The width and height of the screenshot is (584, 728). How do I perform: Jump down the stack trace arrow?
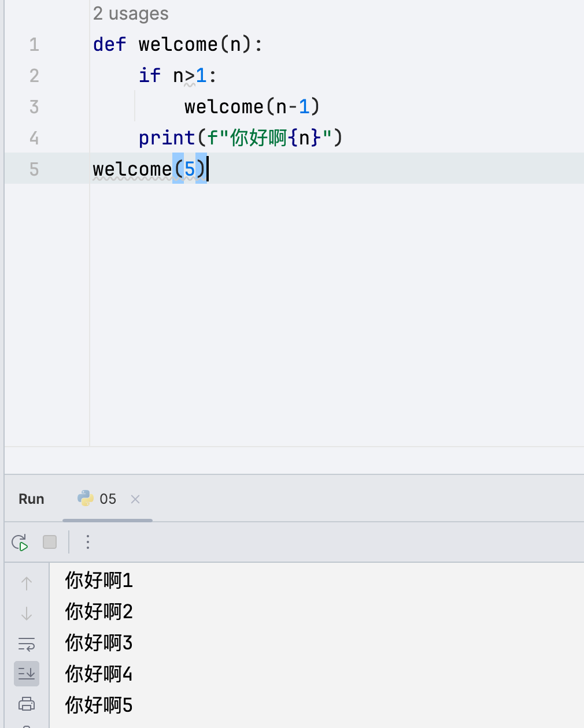(x=27, y=614)
